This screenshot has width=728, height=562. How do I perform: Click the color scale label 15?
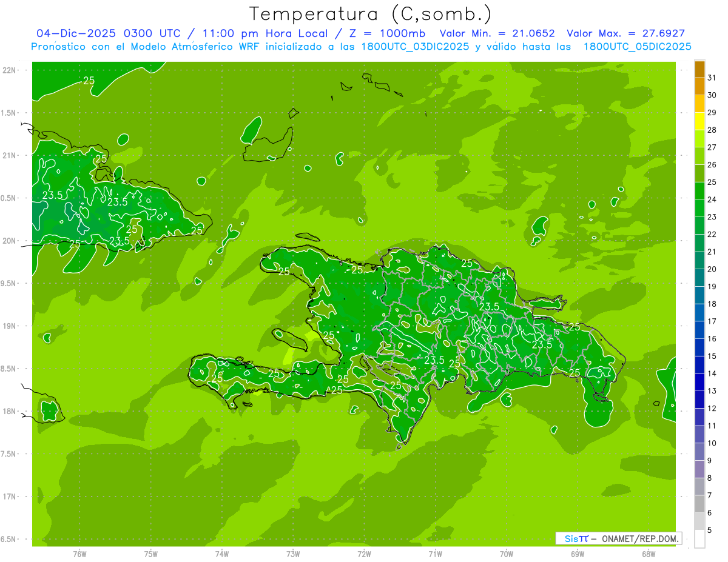tap(712, 356)
